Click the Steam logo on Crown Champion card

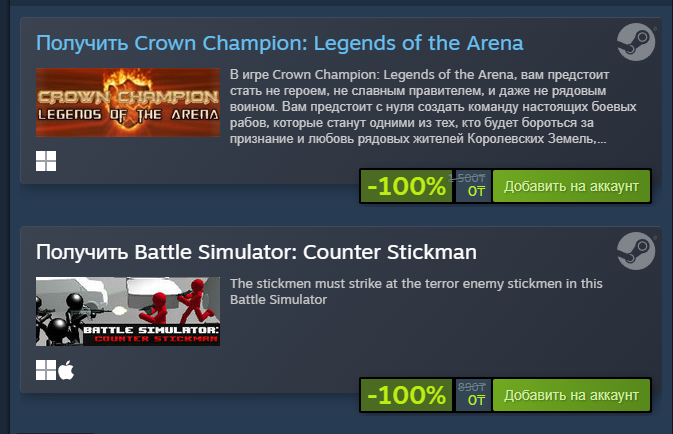click(x=636, y=43)
